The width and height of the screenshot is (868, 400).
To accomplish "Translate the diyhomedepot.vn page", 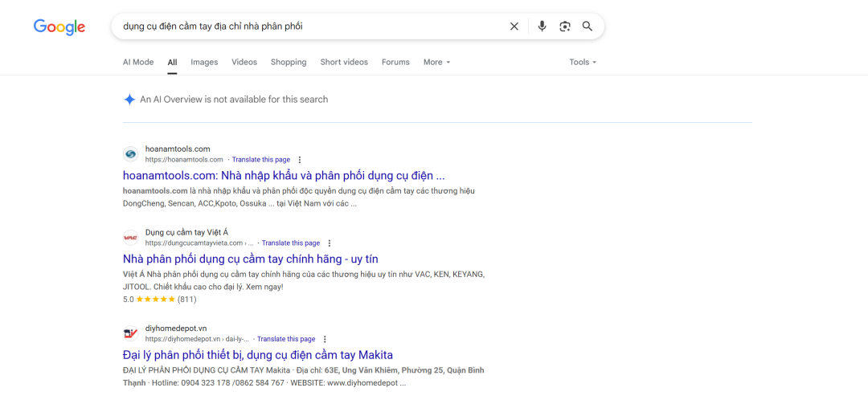I will click(x=286, y=339).
